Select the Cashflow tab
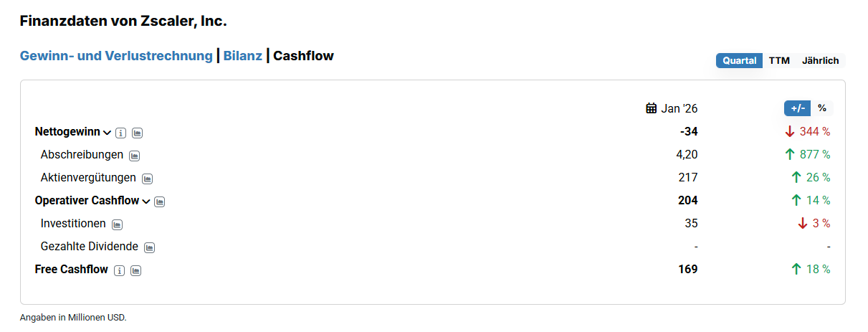 click(304, 56)
